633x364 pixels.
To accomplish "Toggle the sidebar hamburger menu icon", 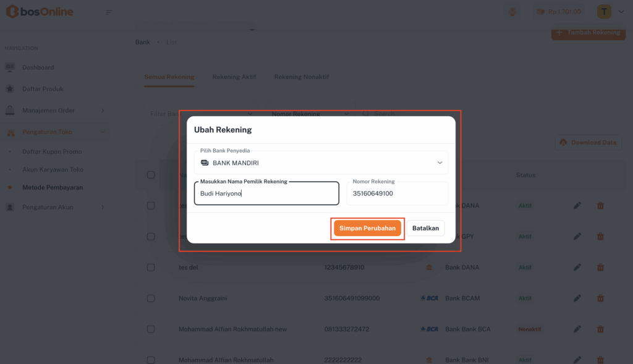I will tap(109, 12).
